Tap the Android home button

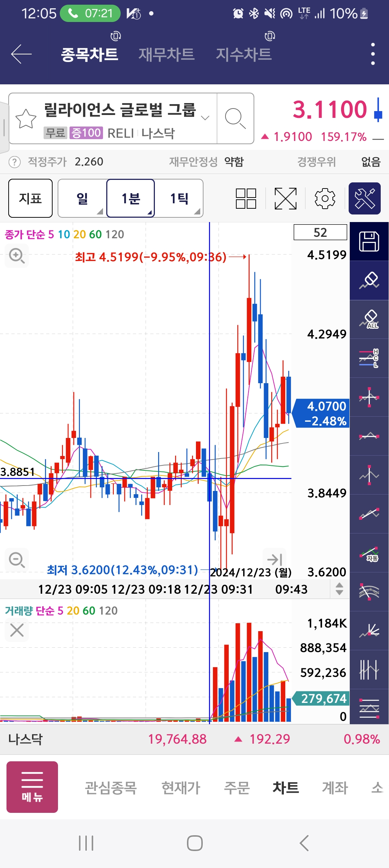[194, 843]
